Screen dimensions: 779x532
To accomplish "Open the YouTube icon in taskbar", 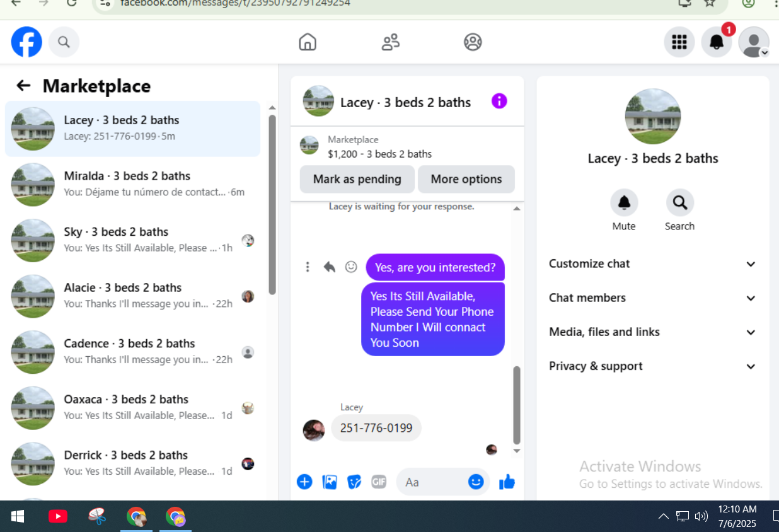I will click(58, 517).
